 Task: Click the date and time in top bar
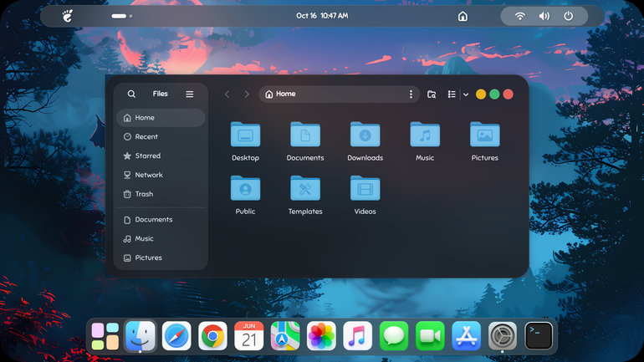tap(322, 16)
